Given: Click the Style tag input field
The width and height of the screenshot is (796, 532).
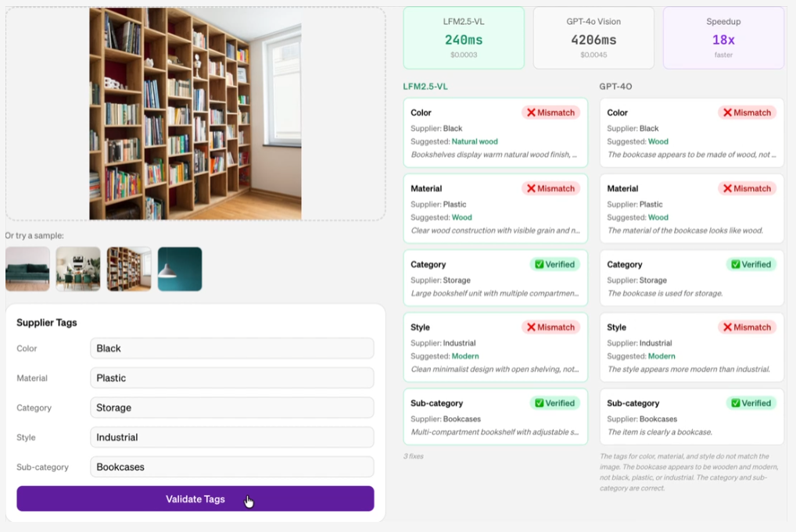Looking at the screenshot, I should click(231, 437).
